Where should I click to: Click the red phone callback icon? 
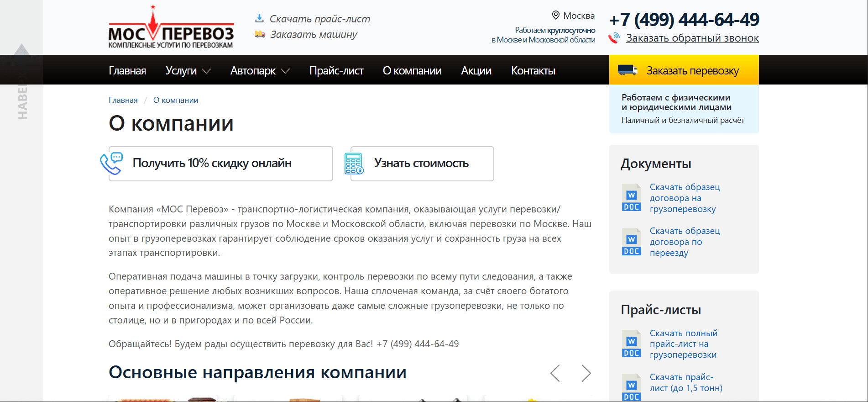coord(614,38)
